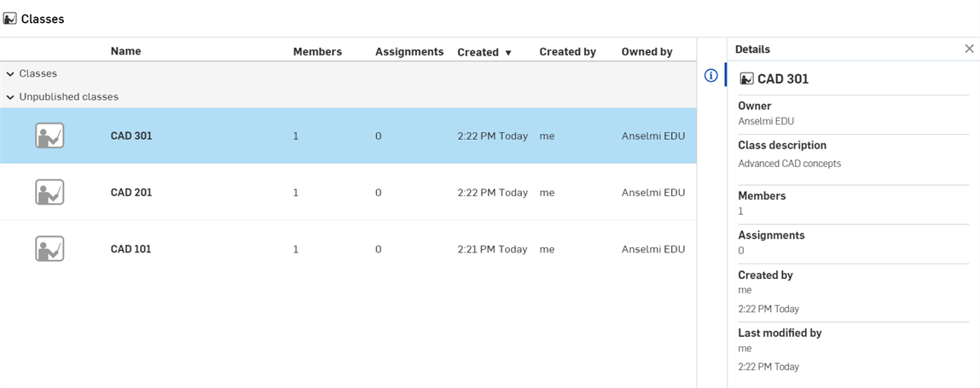Click the CAD 101 class icon
Screen dimensions: 980x388
(x=49, y=249)
